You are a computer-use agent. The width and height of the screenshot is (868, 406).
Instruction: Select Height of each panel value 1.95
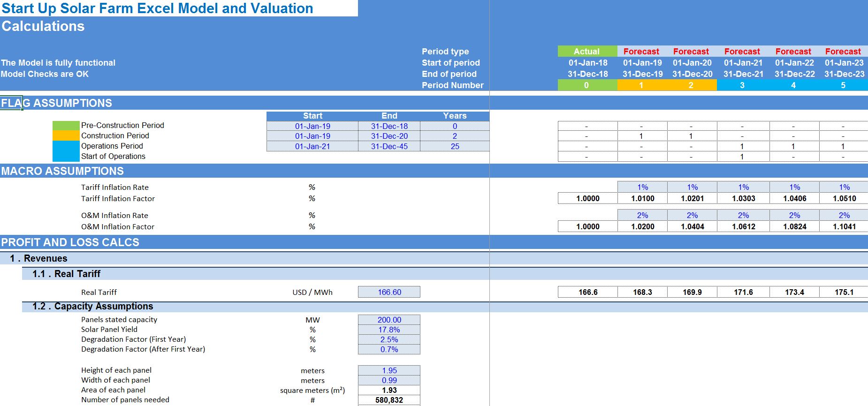pos(389,370)
